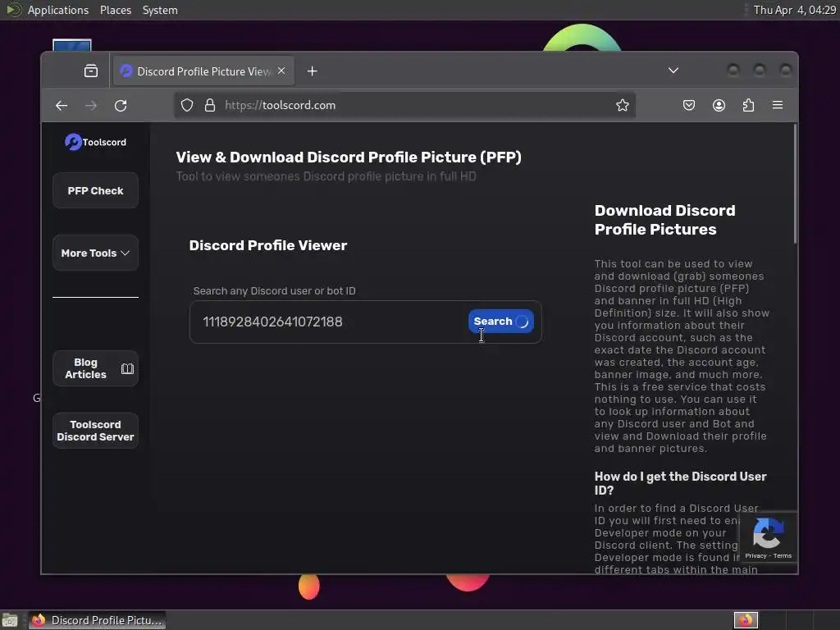Open the reCAPTCHA Privacy link
Viewport: 840px width, 630px height.
tap(756, 555)
